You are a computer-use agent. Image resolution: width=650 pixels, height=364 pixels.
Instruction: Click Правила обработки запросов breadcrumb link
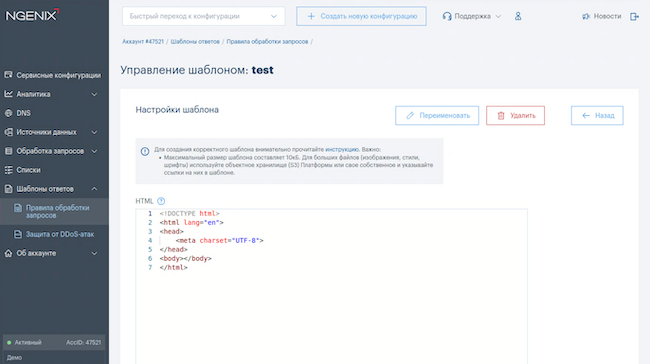point(267,41)
